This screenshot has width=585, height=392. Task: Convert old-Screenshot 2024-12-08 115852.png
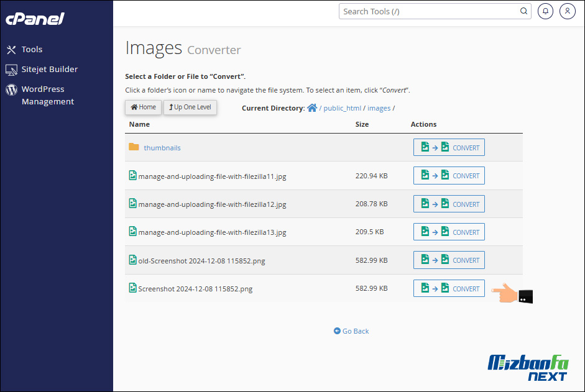click(449, 260)
